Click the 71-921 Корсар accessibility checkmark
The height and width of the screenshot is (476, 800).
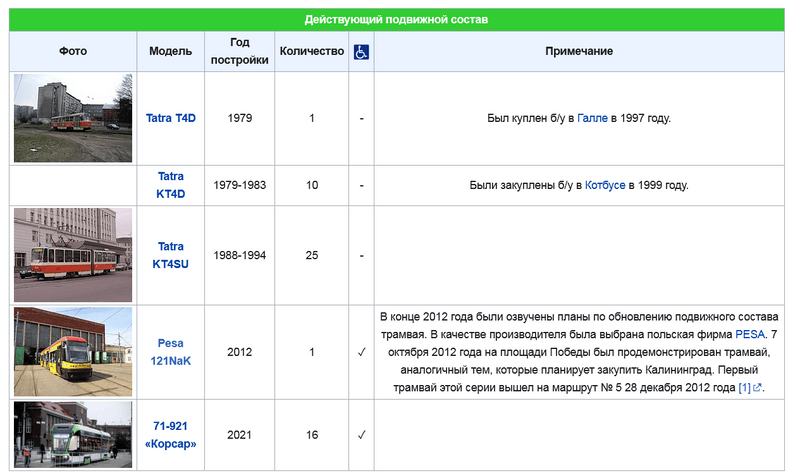[x=361, y=435]
